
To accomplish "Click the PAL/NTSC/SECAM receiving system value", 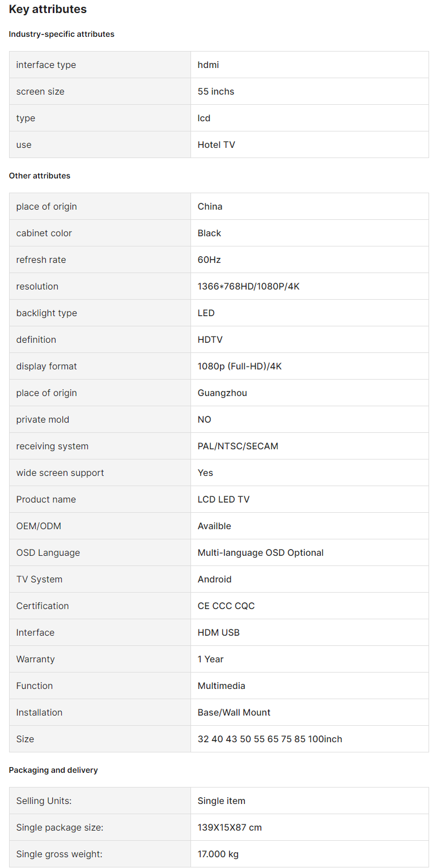I will [238, 446].
